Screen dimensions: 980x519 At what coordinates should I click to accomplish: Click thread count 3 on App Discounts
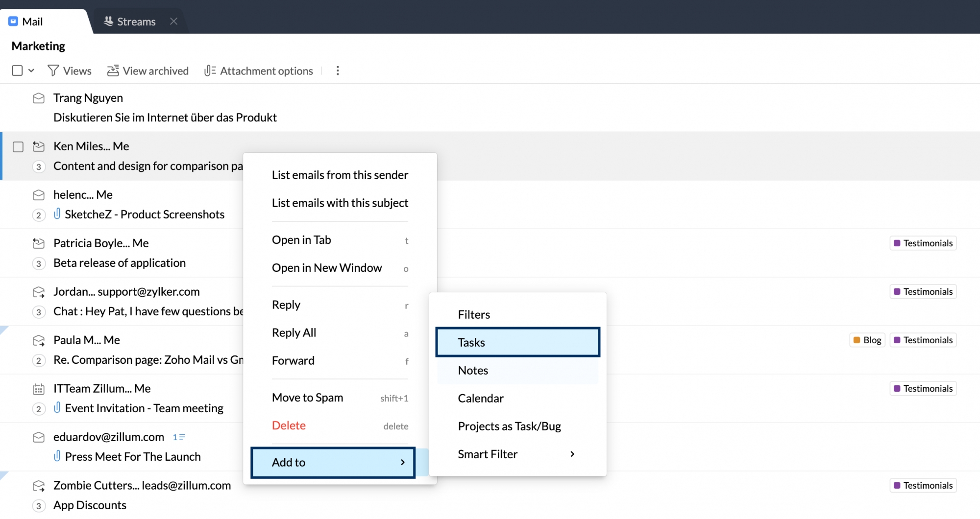pyautogui.click(x=39, y=506)
